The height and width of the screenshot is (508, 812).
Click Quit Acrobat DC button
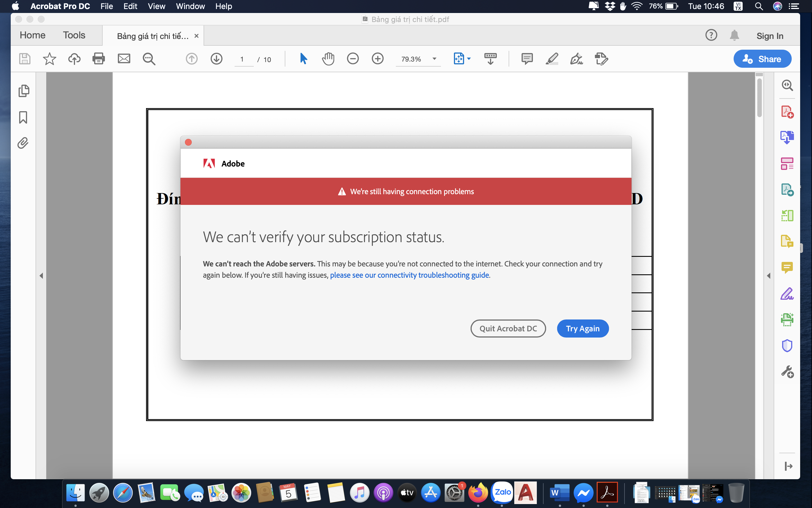point(508,328)
